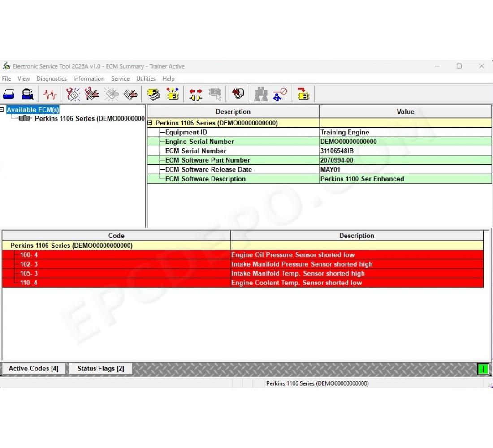Viewport: 493px width, 448px height.
Task: Select code 102- 3 row
Action: point(243,264)
